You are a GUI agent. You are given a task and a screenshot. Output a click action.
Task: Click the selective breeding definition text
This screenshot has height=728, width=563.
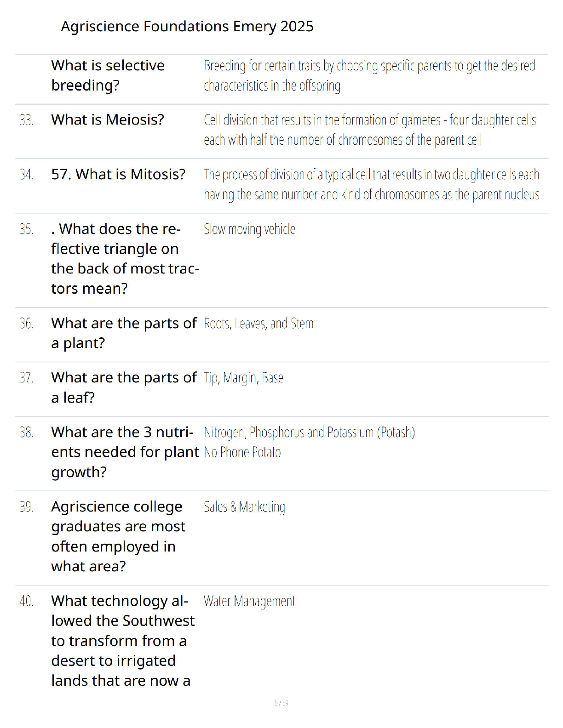tap(369, 75)
